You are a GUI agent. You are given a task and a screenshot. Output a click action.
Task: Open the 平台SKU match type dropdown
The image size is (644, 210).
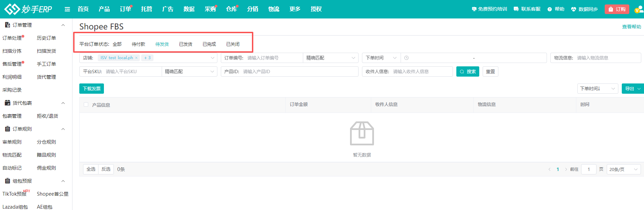(189, 71)
